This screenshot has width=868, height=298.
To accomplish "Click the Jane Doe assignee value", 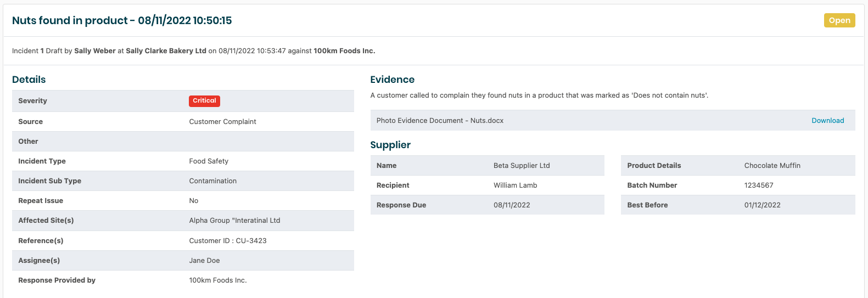I will pos(204,261).
